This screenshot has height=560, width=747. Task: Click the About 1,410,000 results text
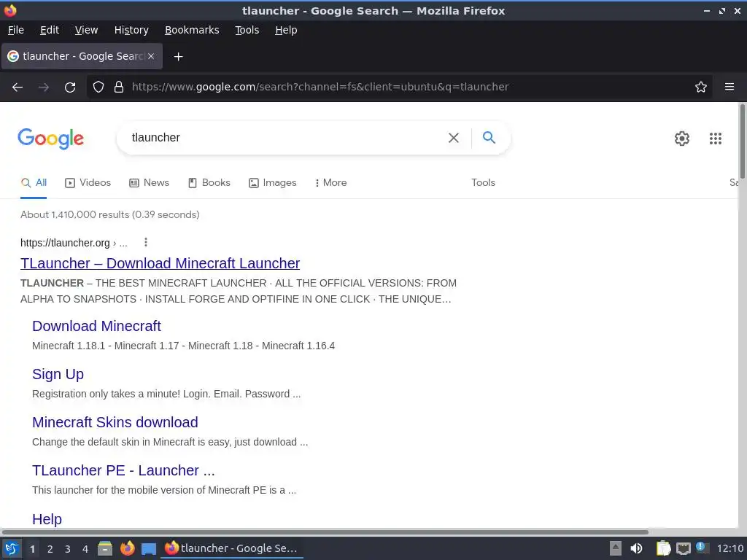[110, 215]
